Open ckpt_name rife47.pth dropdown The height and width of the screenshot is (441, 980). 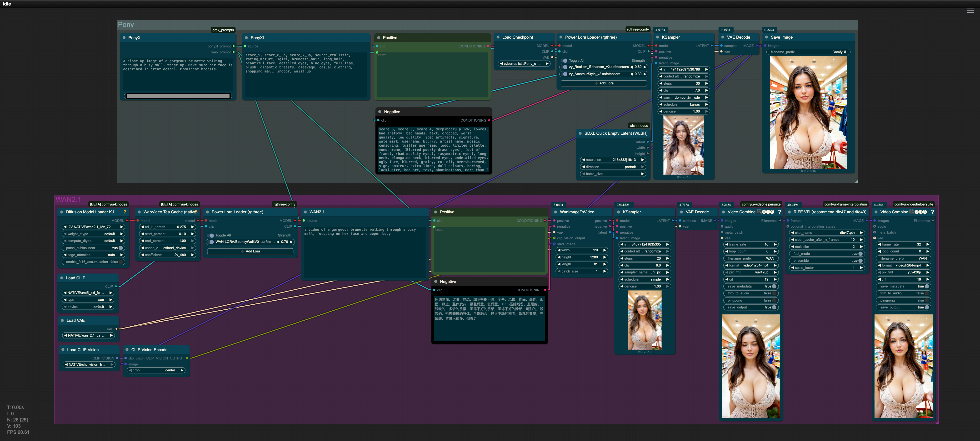coord(827,233)
